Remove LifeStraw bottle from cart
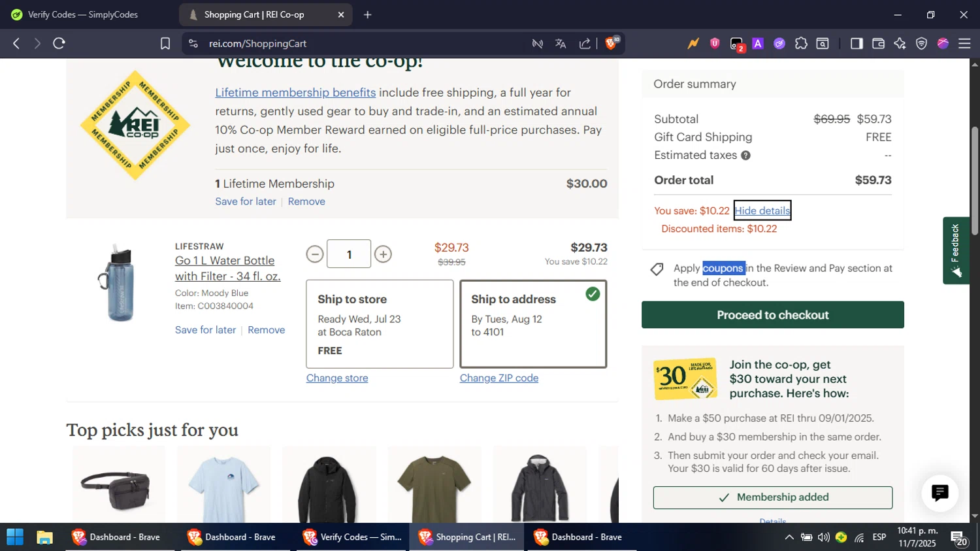Viewport: 980px width, 551px height. [x=266, y=330]
